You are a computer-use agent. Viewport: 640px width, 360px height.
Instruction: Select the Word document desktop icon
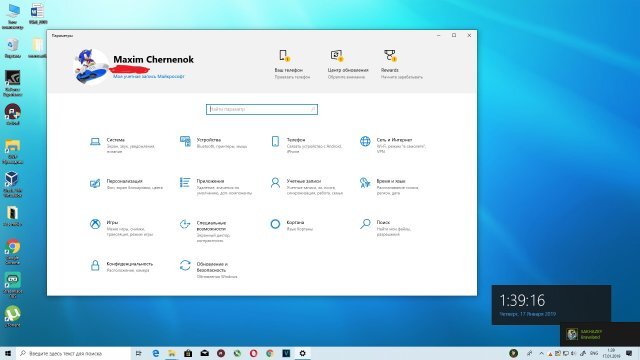(38, 13)
